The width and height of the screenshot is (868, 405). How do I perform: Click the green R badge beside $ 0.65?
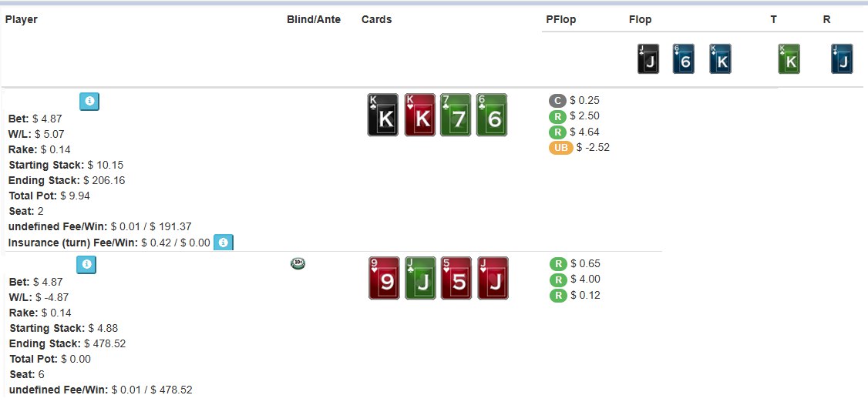[x=557, y=263]
